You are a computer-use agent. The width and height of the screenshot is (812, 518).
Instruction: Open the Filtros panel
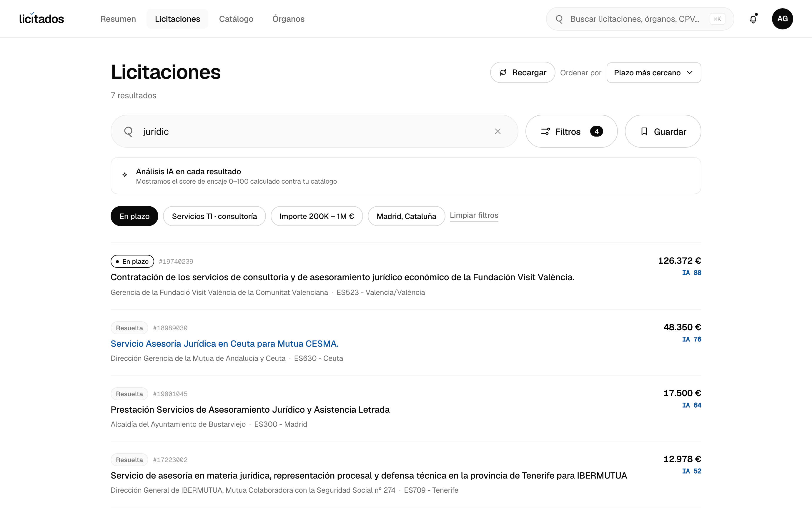tap(571, 131)
